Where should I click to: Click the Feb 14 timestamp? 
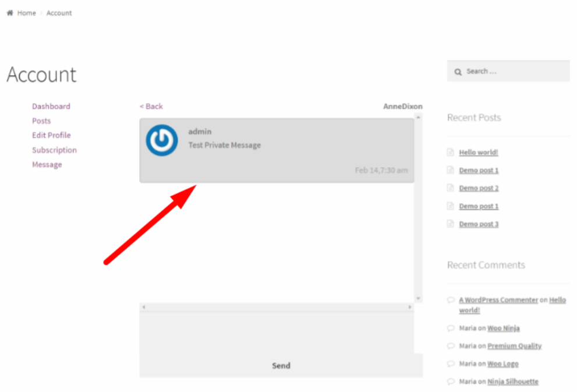pos(381,170)
